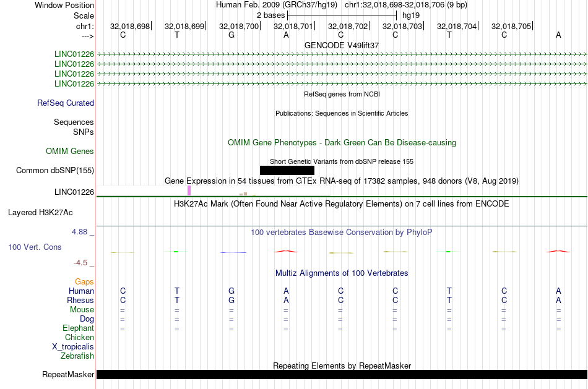Select the Mouse alignment row label
The height and width of the screenshot is (389, 588).
pyautogui.click(x=82, y=310)
